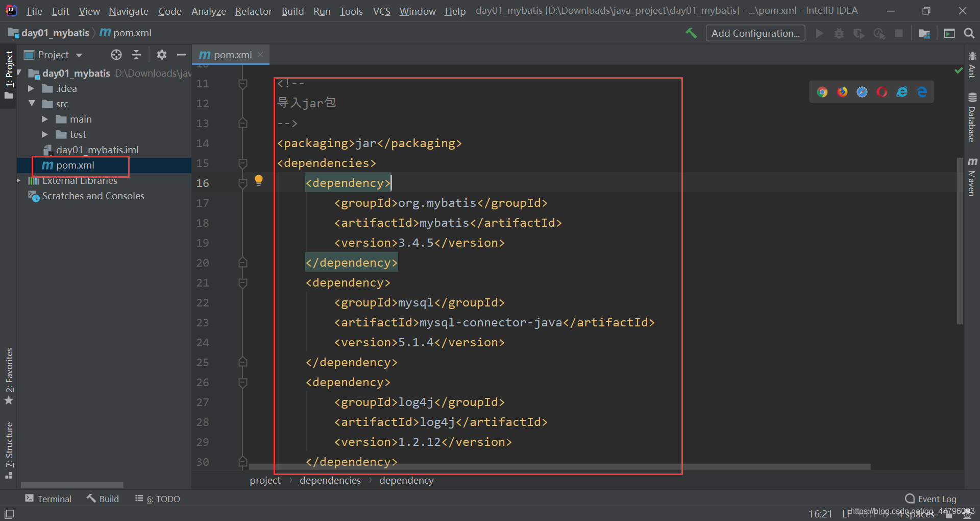The image size is (980, 521).
Task: Fold the dependency block at line 21
Action: 243,283
